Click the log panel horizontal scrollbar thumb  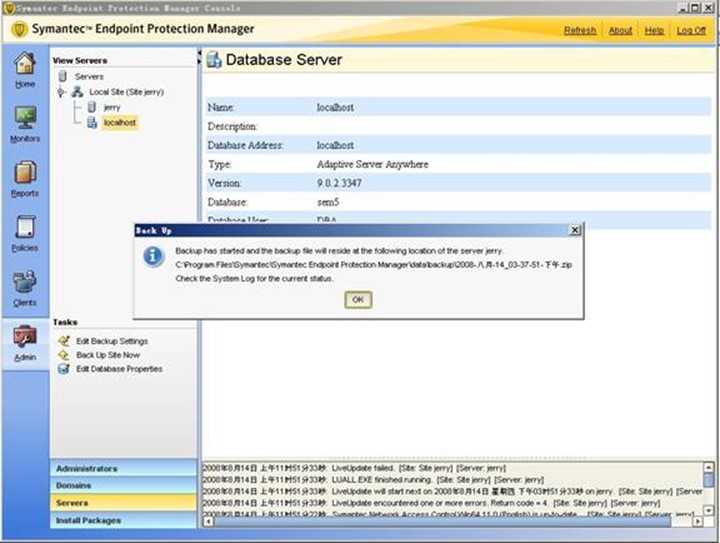443,521
